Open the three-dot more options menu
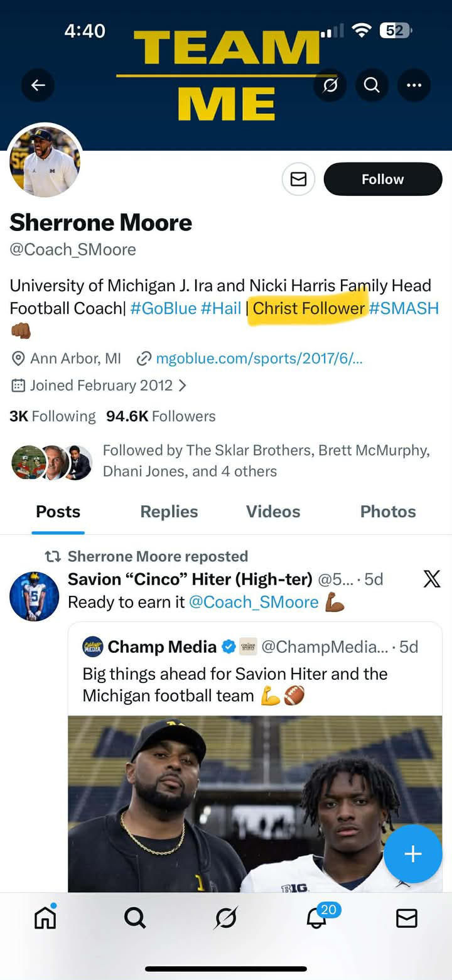The width and height of the screenshot is (452, 980). [414, 85]
